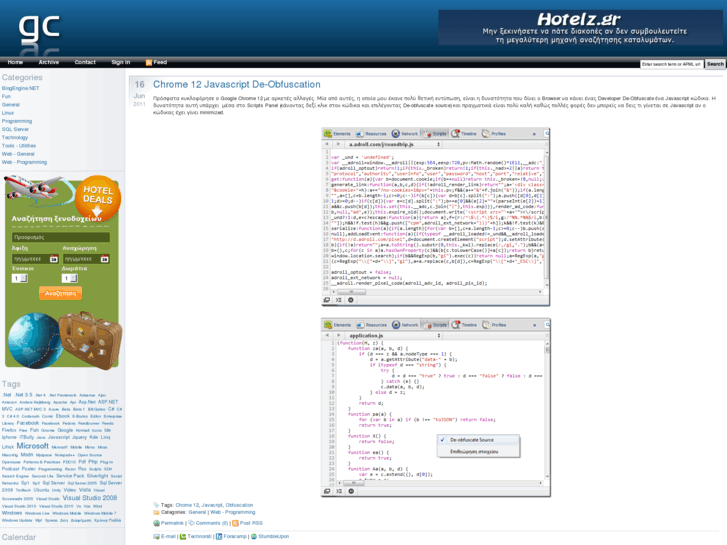Image resolution: width=727 pixels, height=545 pixels.
Task: Open the Archive menu item
Action: (49, 62)
